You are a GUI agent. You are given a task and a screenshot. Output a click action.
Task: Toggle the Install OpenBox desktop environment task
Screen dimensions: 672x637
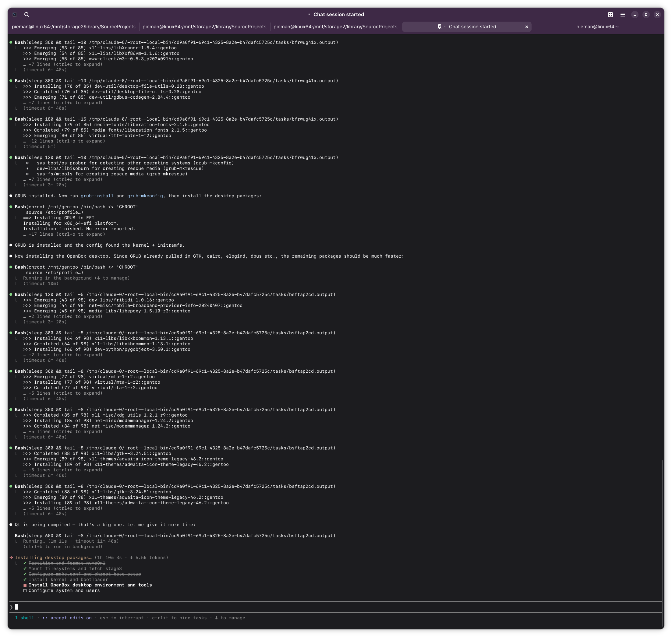pos(25,585)
